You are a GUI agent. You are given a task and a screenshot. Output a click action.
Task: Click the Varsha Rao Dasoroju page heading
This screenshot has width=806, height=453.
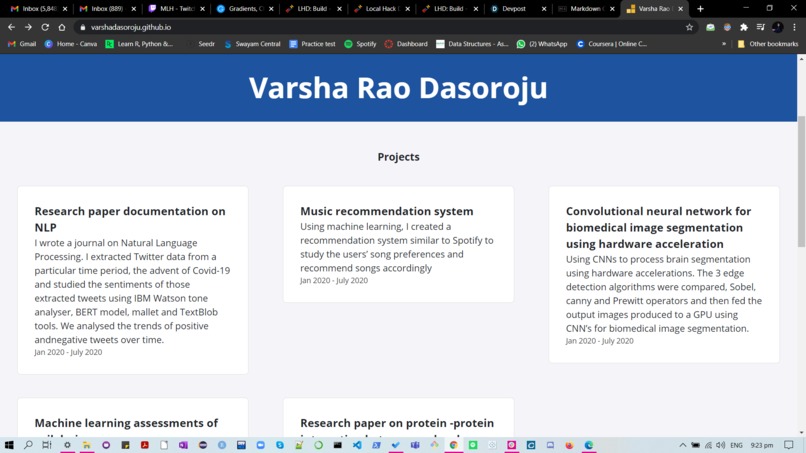click(398, 87)
